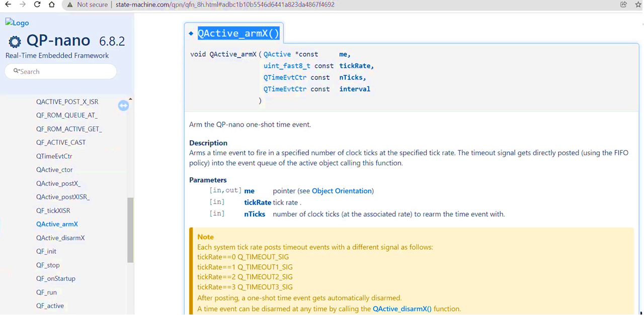The width and height of the screenshot is (644, 315).
Task: Focus the browser address bar URL
Action: [225, 5]
